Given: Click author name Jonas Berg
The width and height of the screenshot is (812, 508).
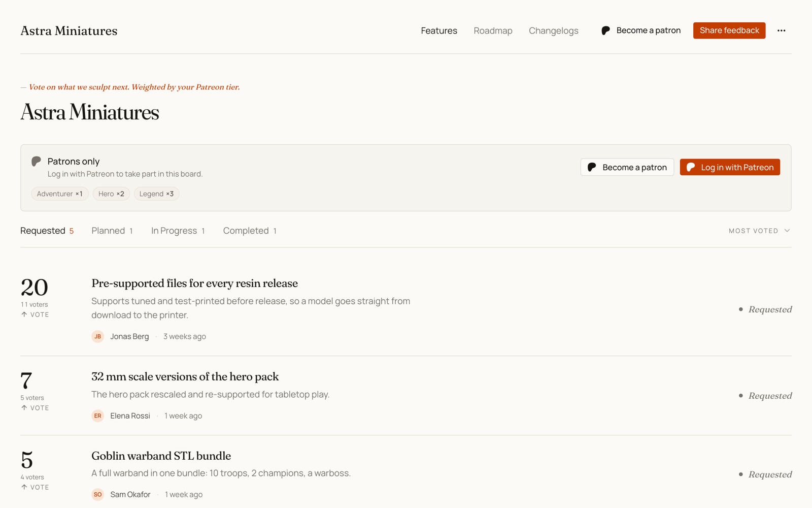Looking at the screenshot, I should pos(129,336).
